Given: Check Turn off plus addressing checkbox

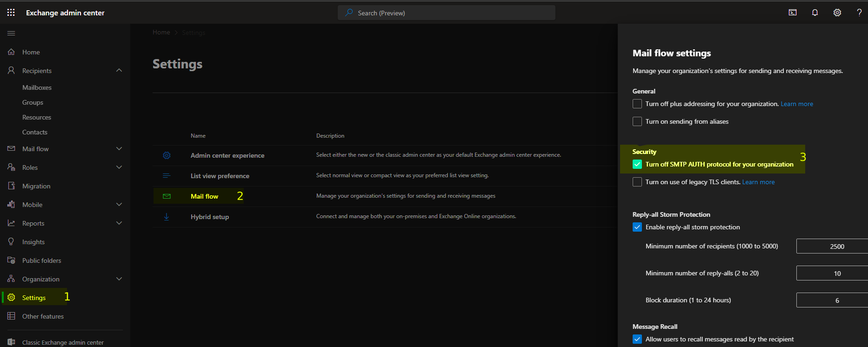Looking at the screenshot, I should [x=637, y=104].
